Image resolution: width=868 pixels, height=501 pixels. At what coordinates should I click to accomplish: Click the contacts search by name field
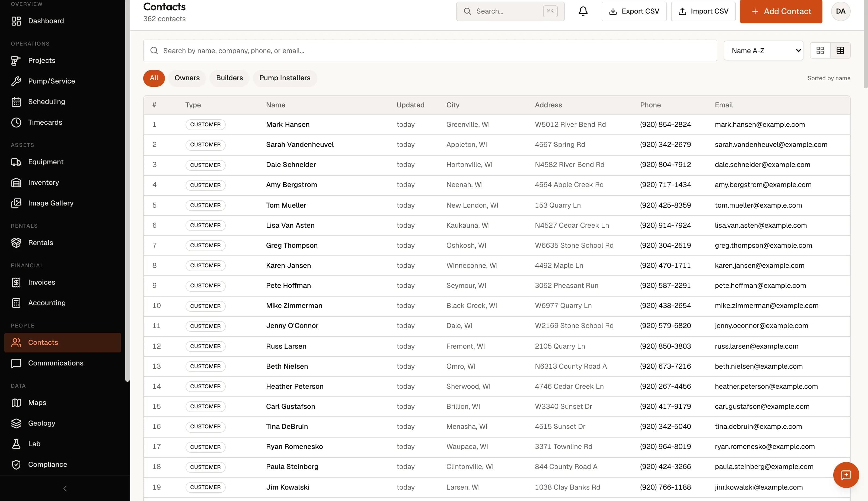click(x=430, y=51)
